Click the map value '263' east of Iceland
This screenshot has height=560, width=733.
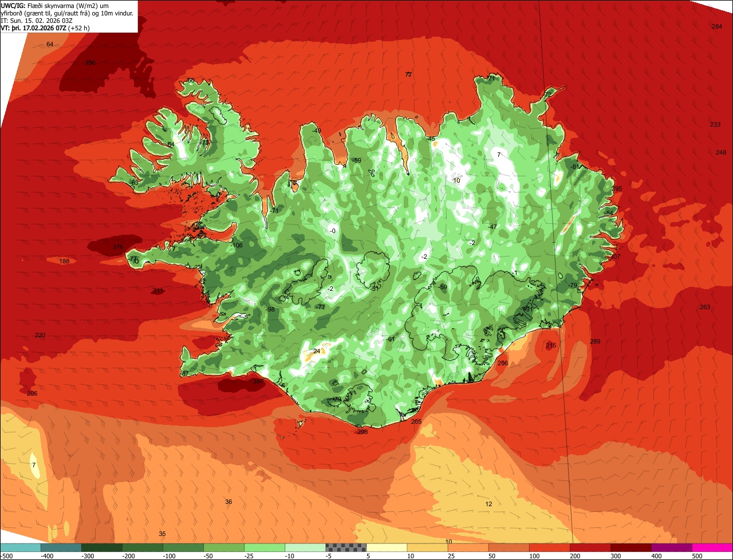tap(705, 307)
